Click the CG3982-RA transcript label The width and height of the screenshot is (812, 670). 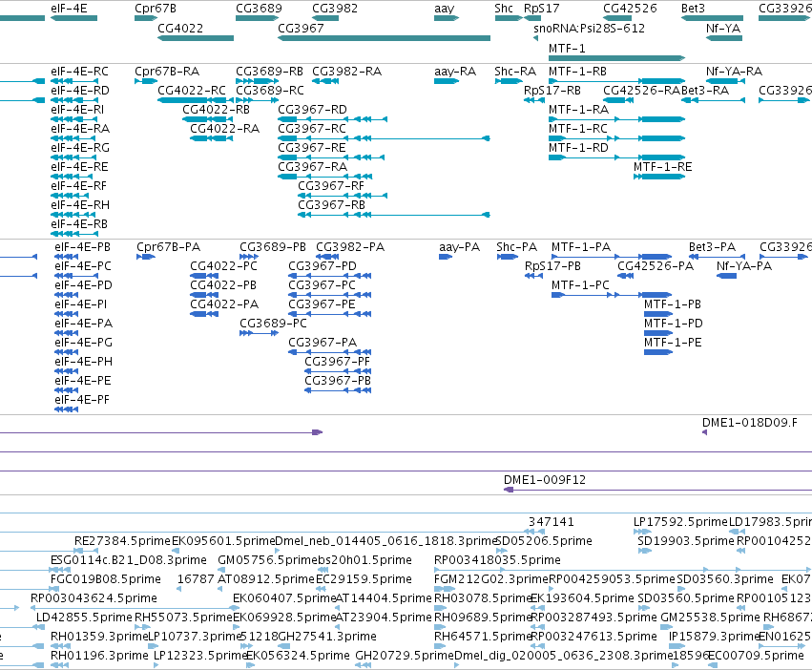tap(347, 71)
